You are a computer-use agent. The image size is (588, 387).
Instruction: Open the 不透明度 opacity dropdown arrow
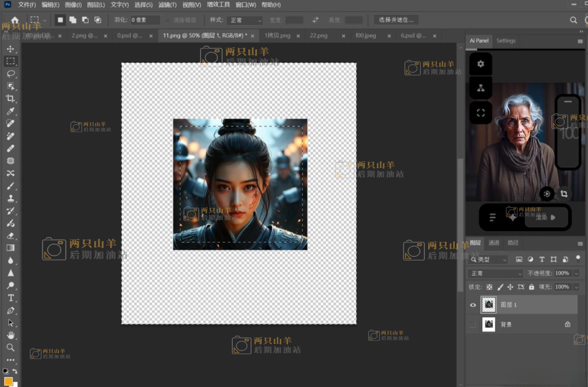(576, 274)
